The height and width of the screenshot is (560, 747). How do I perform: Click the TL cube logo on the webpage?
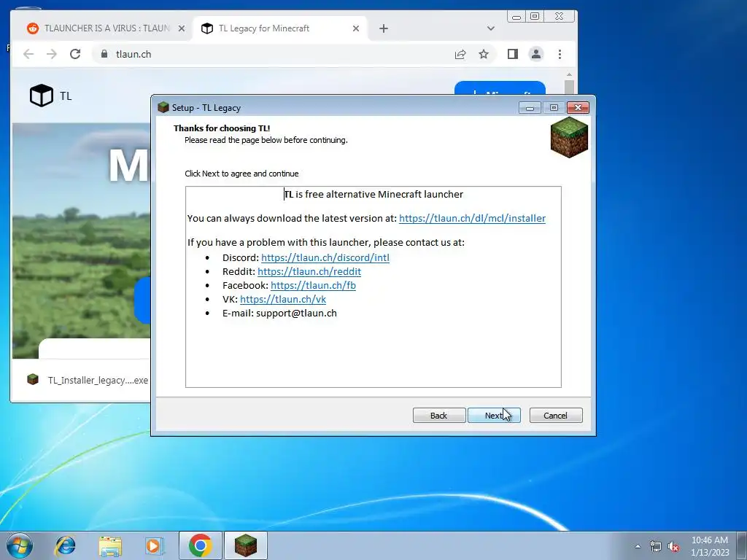(x=42, y=96)
